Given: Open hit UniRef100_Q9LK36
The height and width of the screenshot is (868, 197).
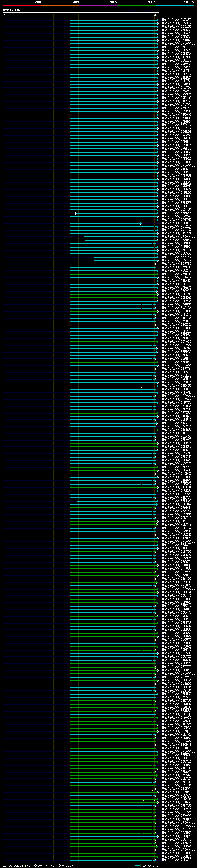Looking at the screenshot, I should pyautogui.click(x=177, y=54).
